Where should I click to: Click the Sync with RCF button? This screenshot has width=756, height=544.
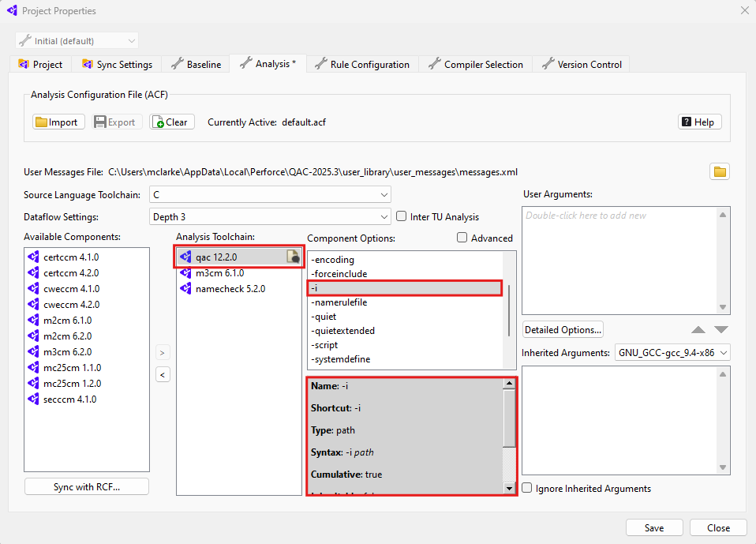87,486
